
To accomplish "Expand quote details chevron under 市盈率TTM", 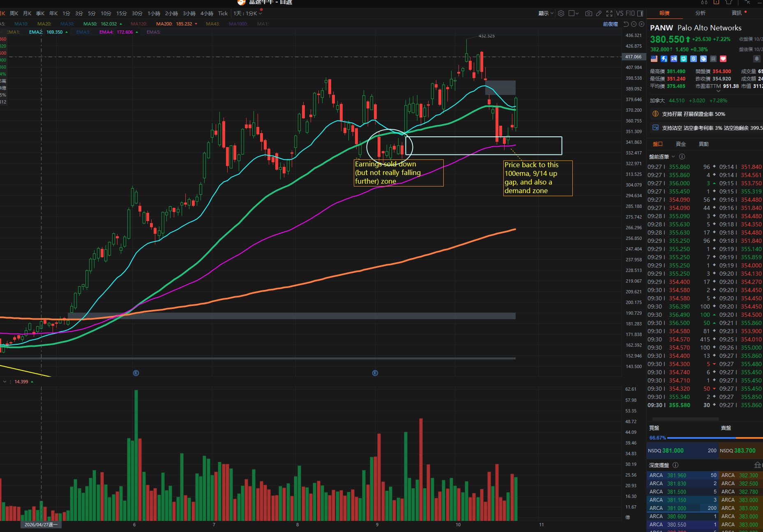I will click(x=718, y=91).
